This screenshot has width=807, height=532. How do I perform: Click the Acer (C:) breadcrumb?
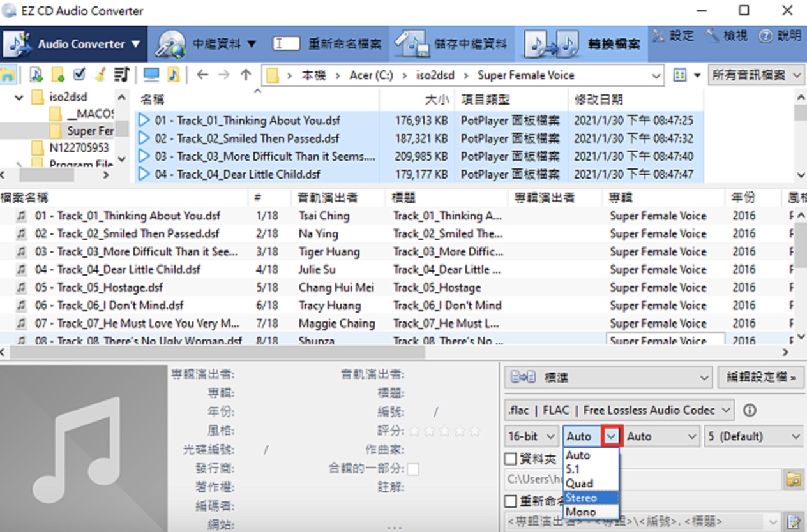(371, 75)
